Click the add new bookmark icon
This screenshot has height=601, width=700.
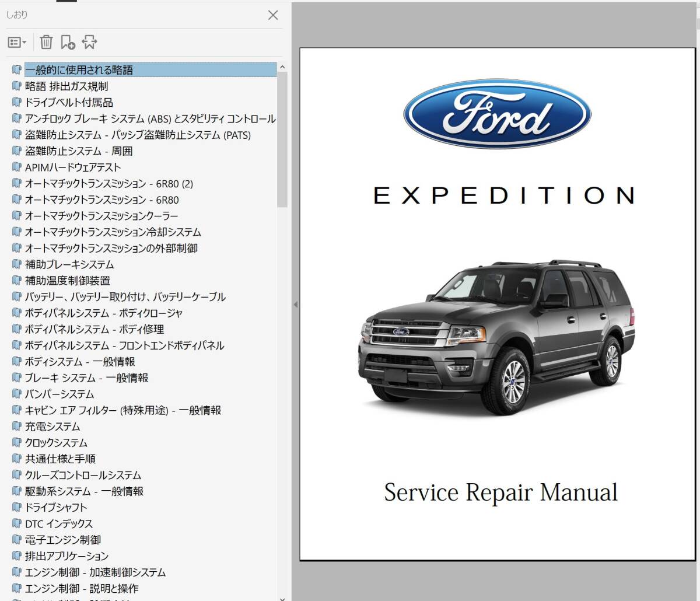[x=68, y=42]
